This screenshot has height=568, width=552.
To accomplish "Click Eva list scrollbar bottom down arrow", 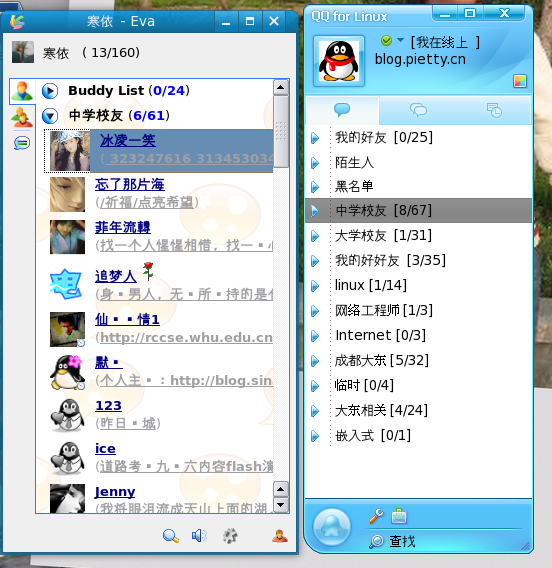I will coord(281,505).
